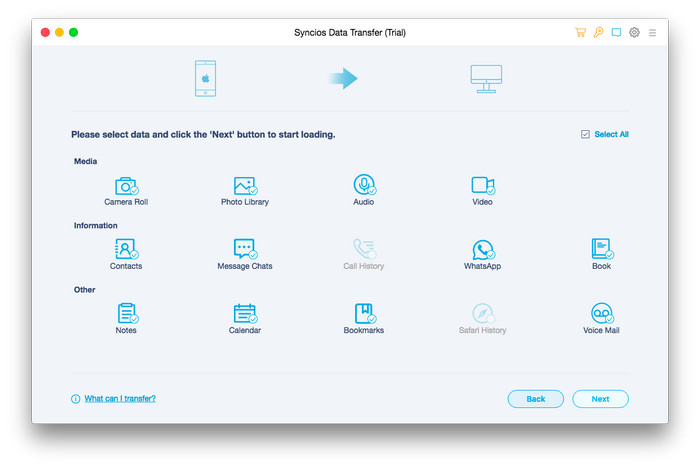
Task: Select the Bookmarks icon
Action: coord(365,313)
